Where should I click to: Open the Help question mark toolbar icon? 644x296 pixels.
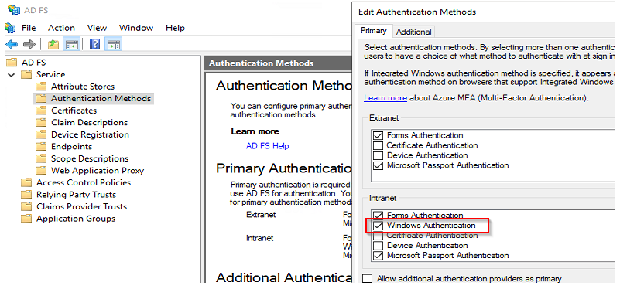94,44
